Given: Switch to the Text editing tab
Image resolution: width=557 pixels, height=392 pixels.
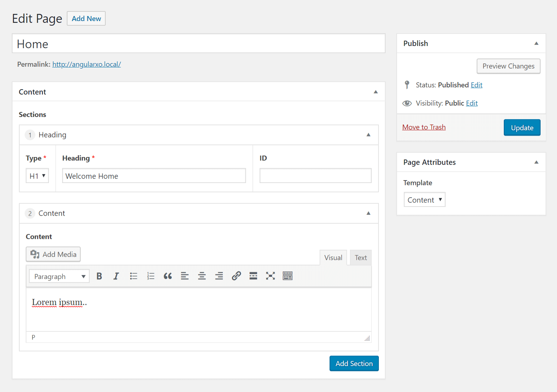Looking at the screenshot, I should (360, 257).
